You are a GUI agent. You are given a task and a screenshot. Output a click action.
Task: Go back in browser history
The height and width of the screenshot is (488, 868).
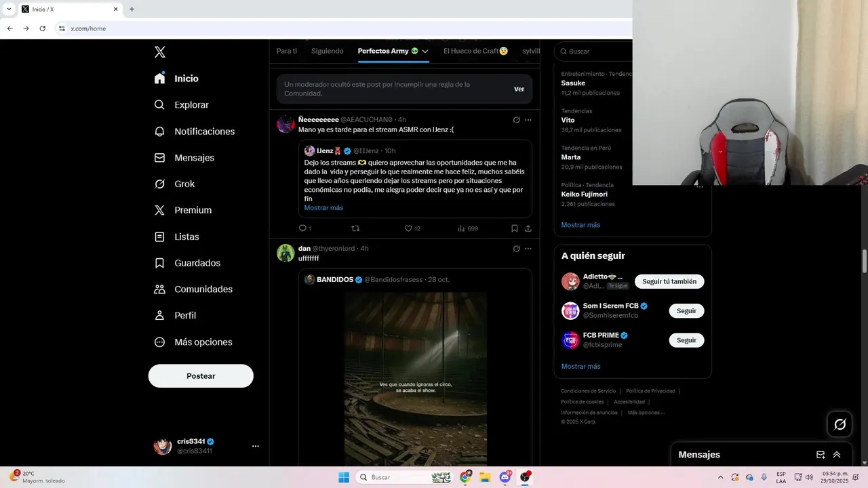point(9,28)
